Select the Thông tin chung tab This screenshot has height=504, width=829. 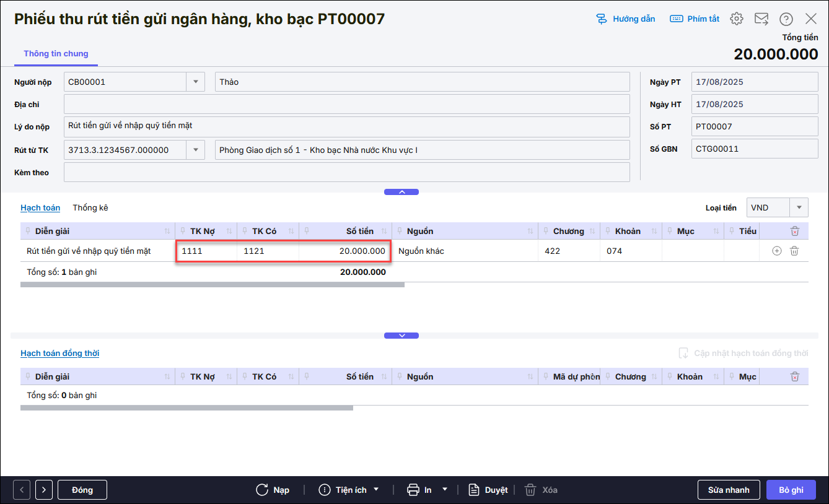(x=56, y=54)
